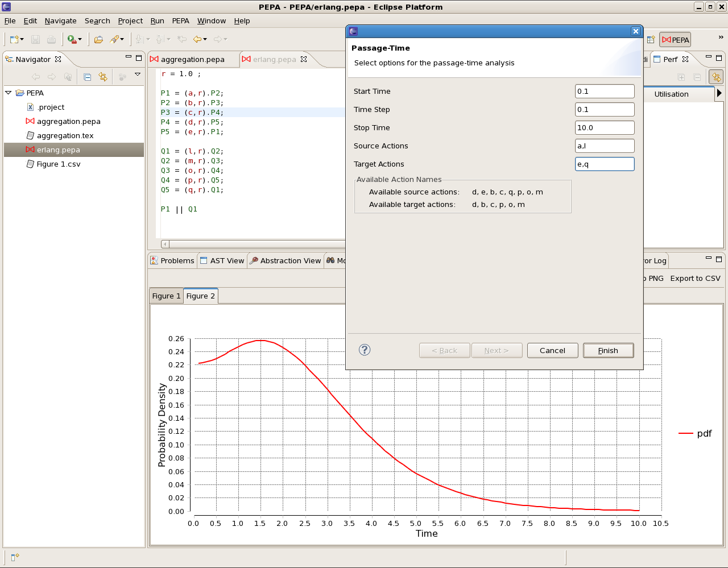Minimize the Navigator panel
This screenshot has height=568, width=728.
pos(129,57)
